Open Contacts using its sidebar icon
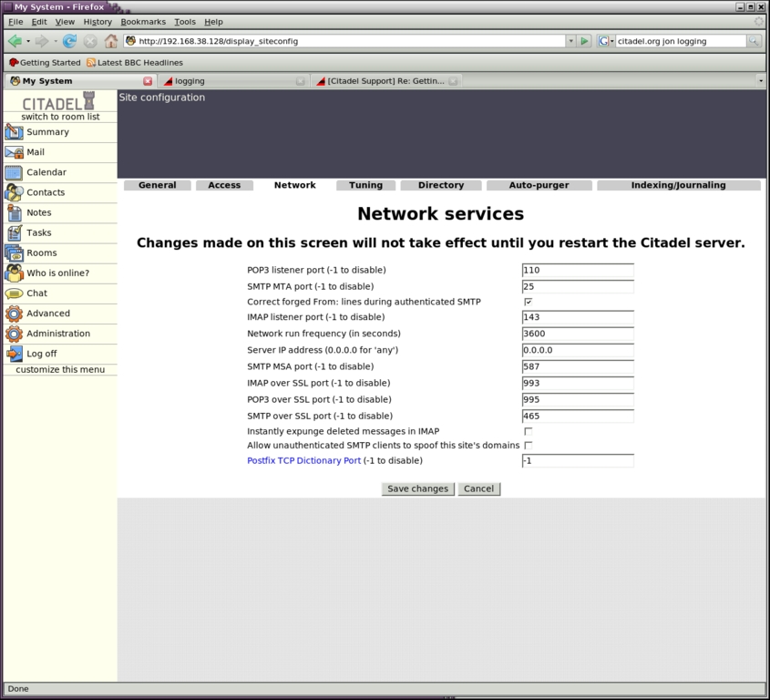This screenshot has width=770, height=700. (x=14, y=192)
